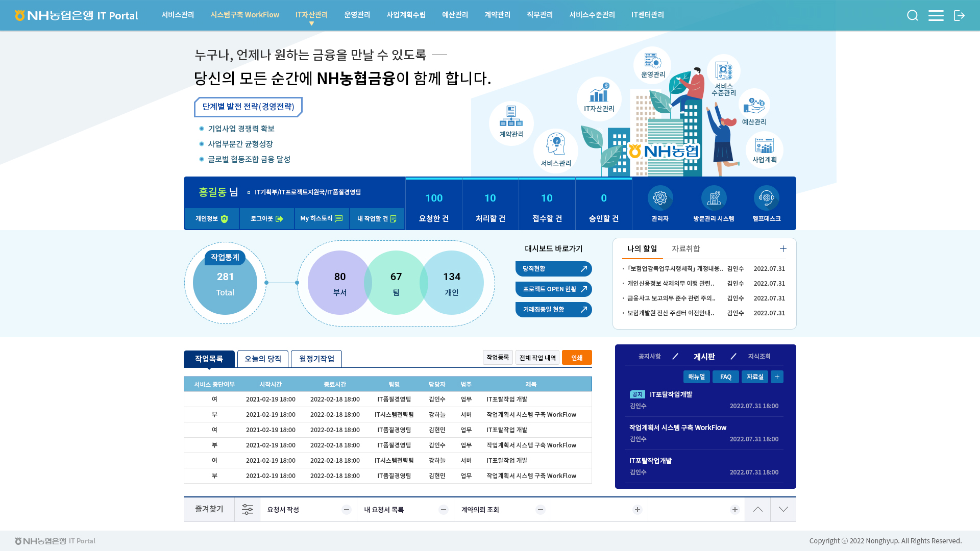
Task: Add favorite in the last empty slot
Action: (x=735, y=510)
